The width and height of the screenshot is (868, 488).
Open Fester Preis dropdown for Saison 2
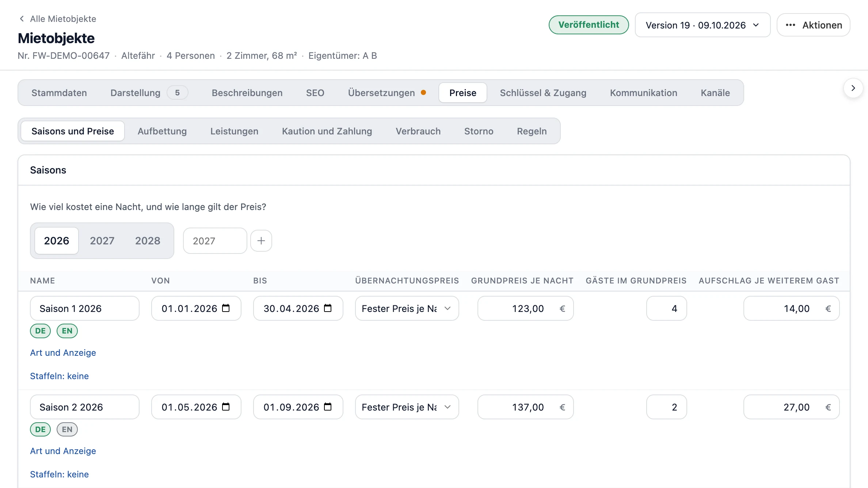click(x=407, y=407)
